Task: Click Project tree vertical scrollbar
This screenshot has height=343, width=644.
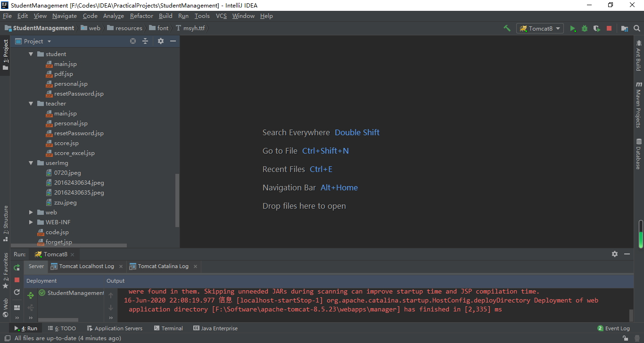Action: 177,200
